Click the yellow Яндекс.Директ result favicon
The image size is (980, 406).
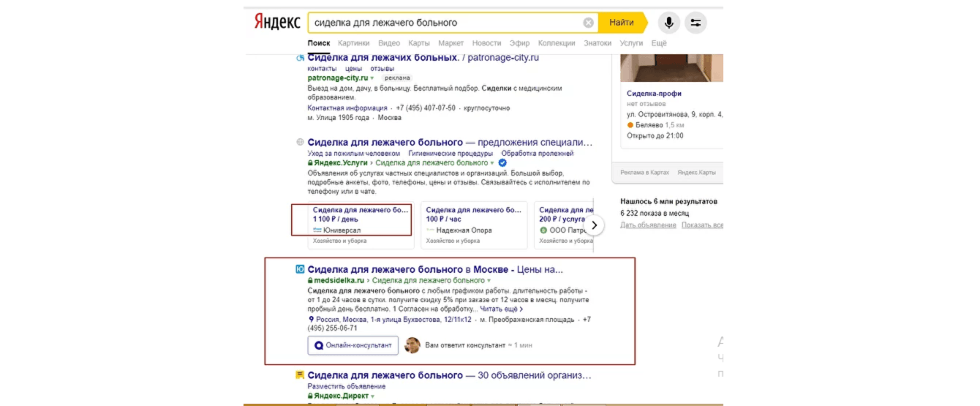pyautogui.click(x=300, y=375)
